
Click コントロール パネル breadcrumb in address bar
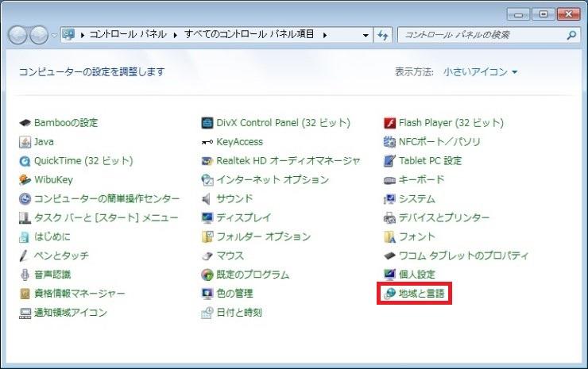(128, 34)
